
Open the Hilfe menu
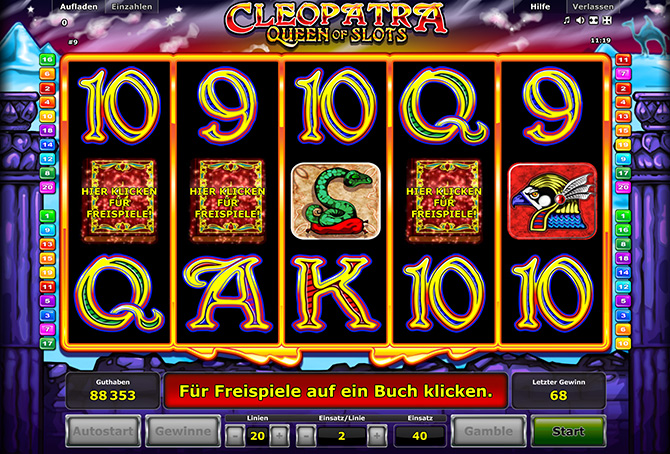click(x=540, y=7)
